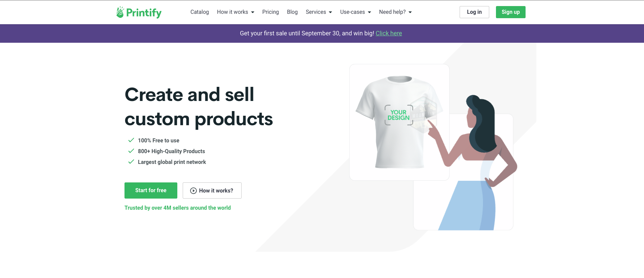Expand the Use-cases dropdown
Screen dimensions: 644x278
click(x=355, y=12)
